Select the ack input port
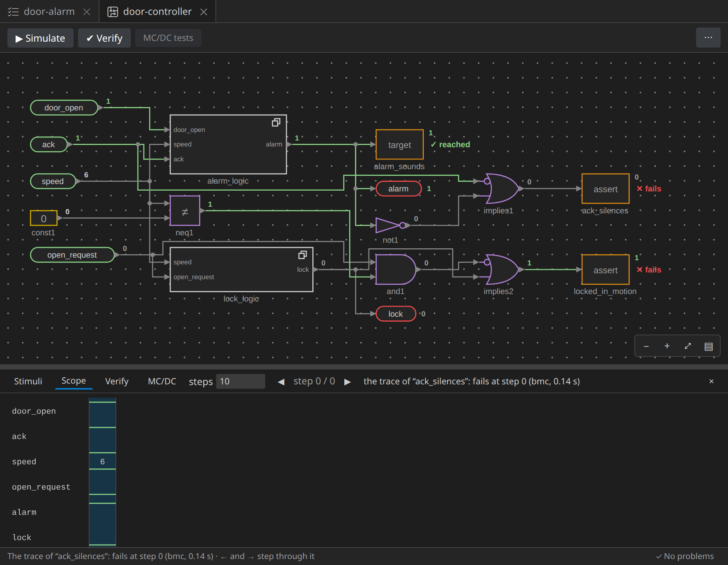This screenshot has width=728, height=565. click(49, 144)
